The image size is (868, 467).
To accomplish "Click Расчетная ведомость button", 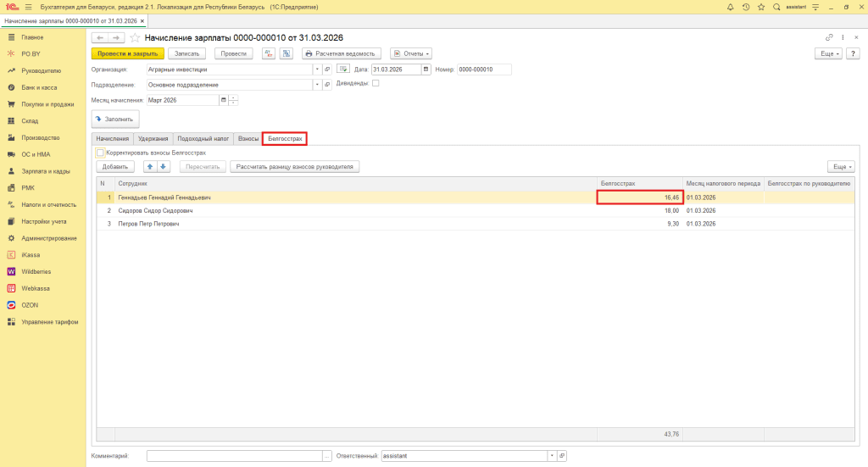I will click(x=342, y=53).
